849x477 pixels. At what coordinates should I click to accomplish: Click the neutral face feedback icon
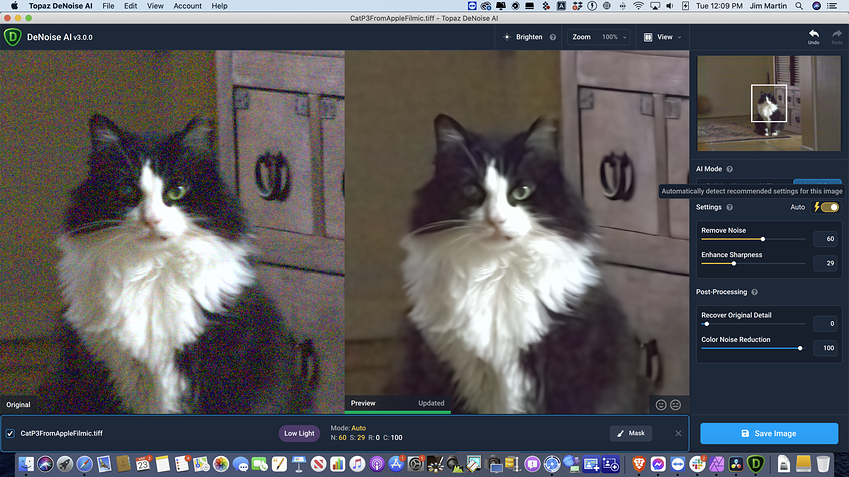tap(675, 405)
